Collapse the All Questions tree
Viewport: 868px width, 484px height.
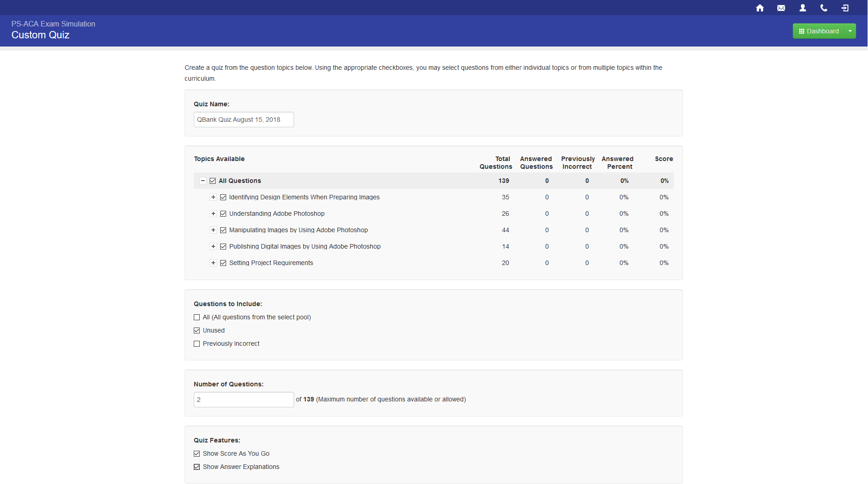point(203,181)
